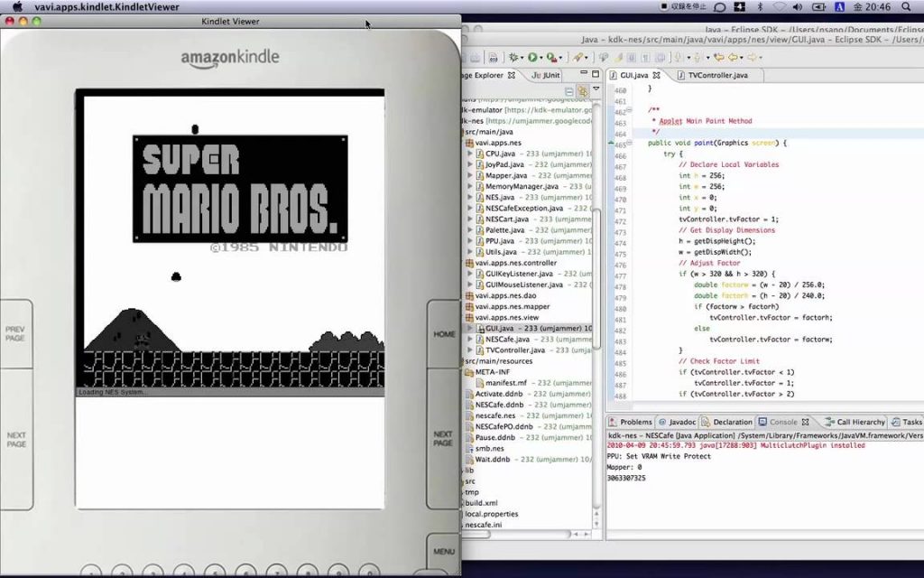Click Collapse All in Package Explorer
Image resolution: width=924 pixels, height=578 pixels.
pos(569,91)
